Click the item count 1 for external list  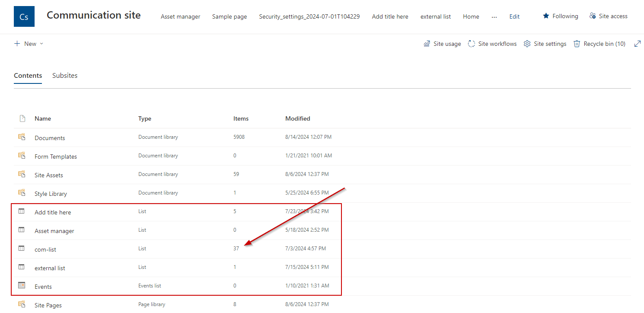tap(235, 267)
